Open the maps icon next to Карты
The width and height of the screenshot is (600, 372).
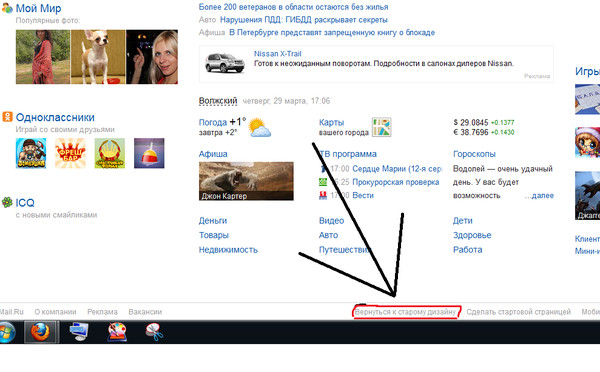click(x=382, y=127)
